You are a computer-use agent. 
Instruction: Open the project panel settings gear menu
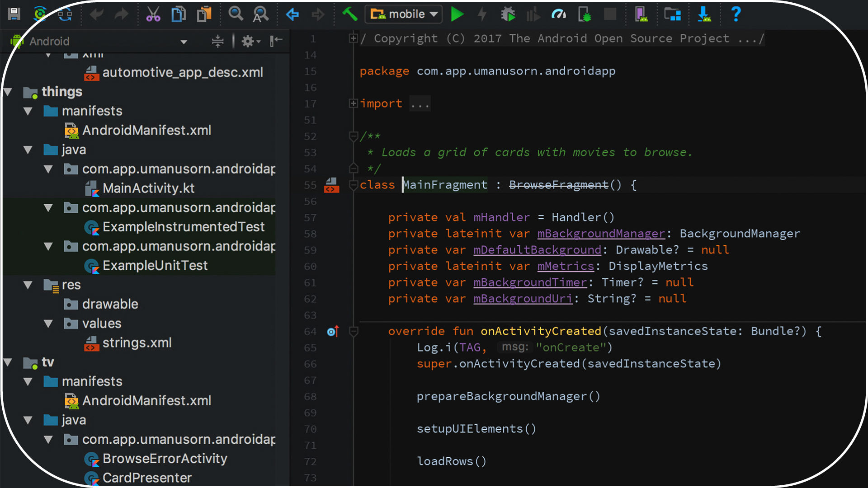(248, 41)
